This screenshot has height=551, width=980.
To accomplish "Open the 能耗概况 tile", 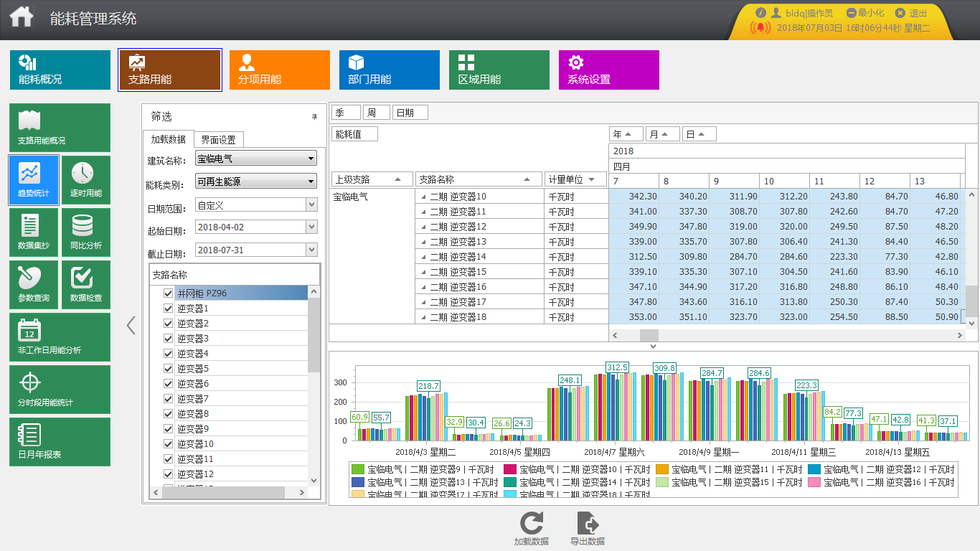I will [60, 70].
